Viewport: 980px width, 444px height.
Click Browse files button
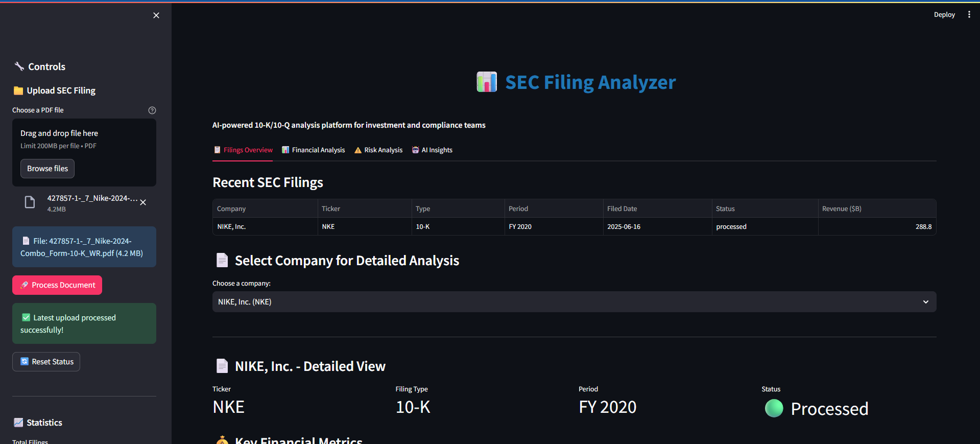pos(47,169)
